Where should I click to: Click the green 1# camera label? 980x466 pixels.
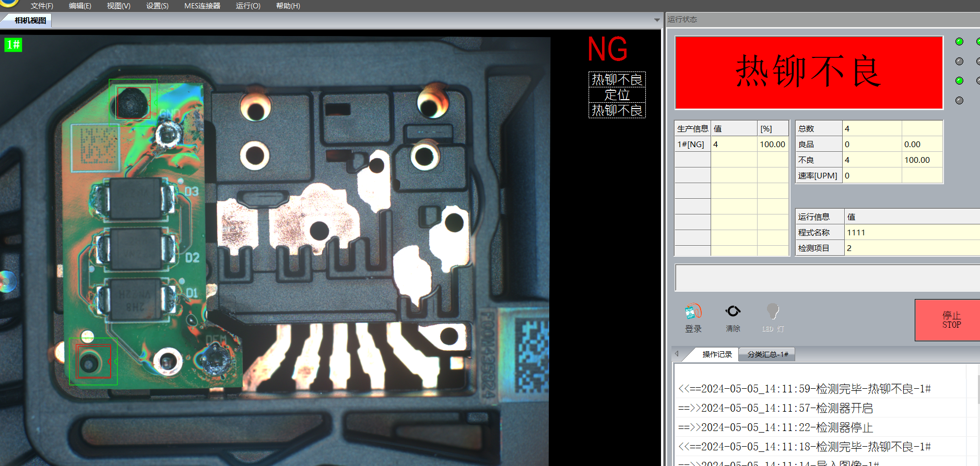click(13, 45)
